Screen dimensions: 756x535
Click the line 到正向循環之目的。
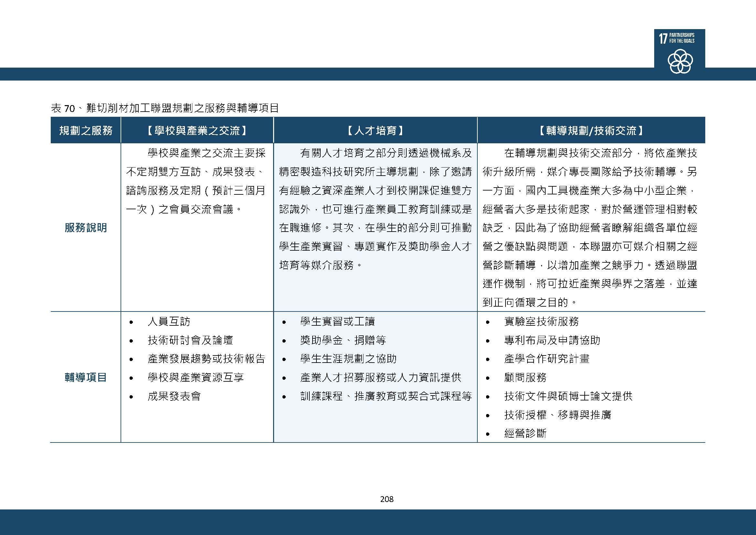tap(530, 302)
